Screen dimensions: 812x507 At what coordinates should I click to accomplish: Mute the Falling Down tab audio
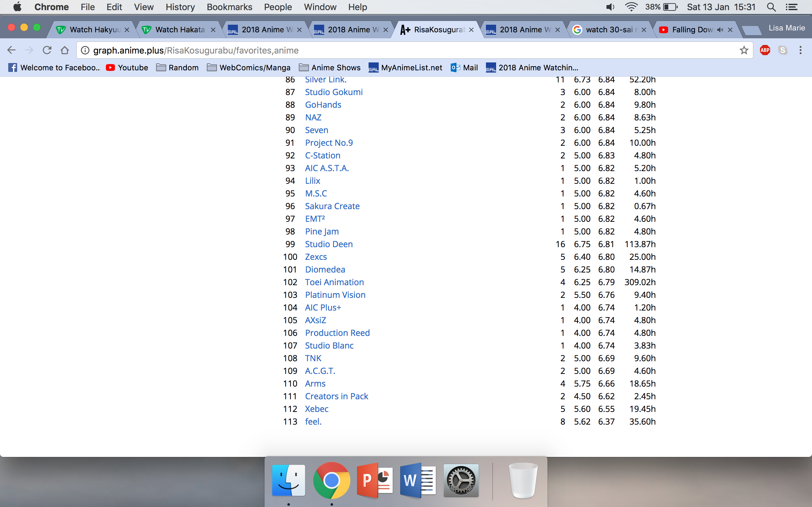pos(719,30)
